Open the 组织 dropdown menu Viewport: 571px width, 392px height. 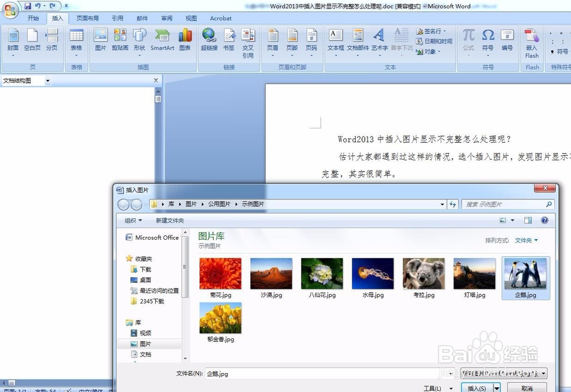coord(132,220)
